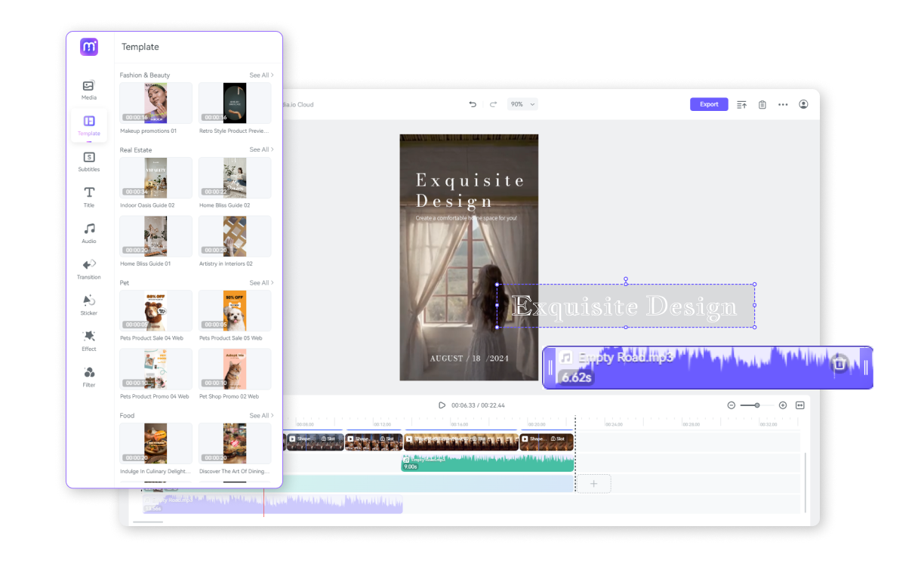Click the Export button
Screen dimensions: 921x588
coord(709,104)
